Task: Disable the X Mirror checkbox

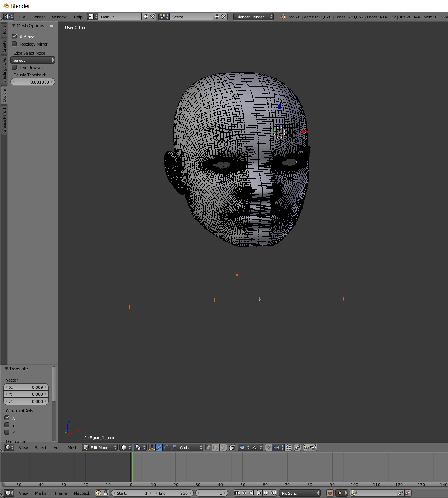Action: (14, 36)
